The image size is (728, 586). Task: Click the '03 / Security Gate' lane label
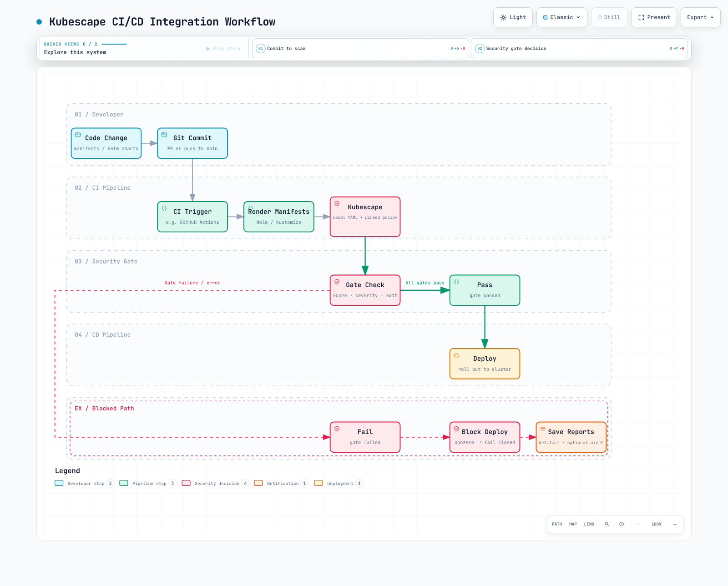coord(106,262)
